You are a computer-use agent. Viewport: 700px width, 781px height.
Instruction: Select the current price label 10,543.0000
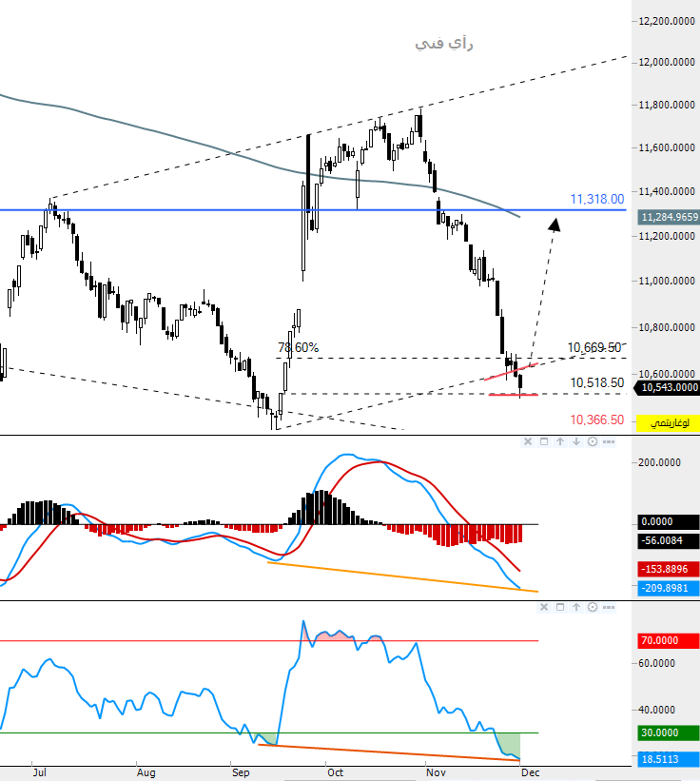(x=667, y=387)
